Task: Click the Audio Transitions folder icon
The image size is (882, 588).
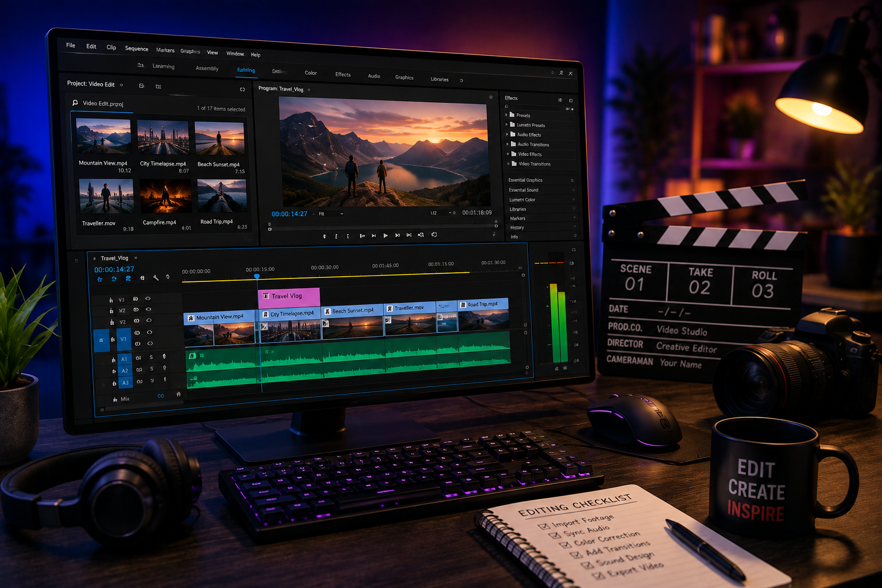Action: point(513,144)
